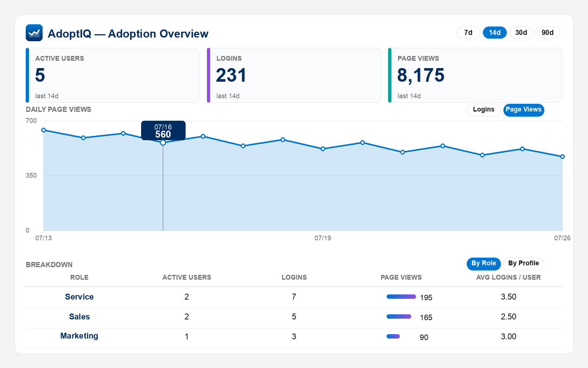Click the AdoptIQ — Adoption Overview title
The image size is (588, 368).
pyautogui.click(x=128, y=33)
